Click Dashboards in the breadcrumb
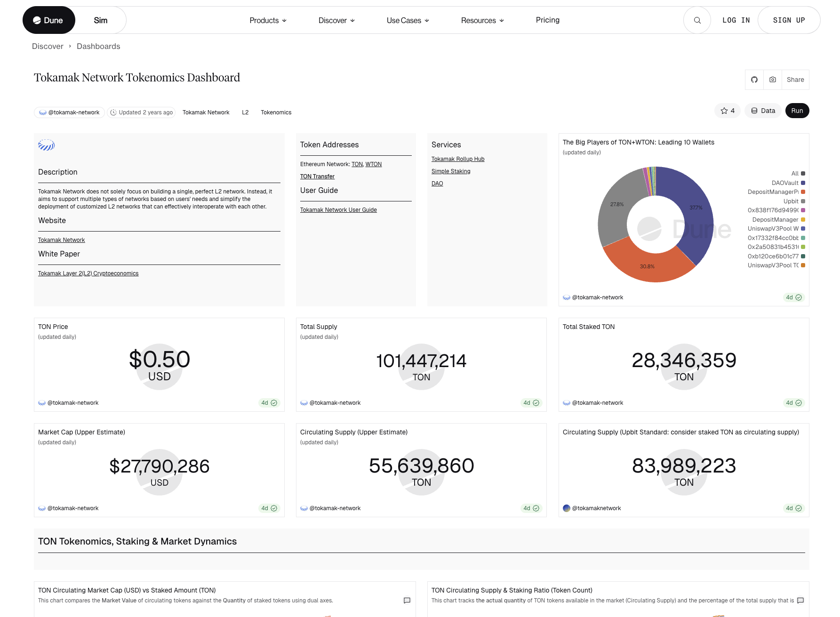This screenshot has width=840, height=617. [98, 46]
